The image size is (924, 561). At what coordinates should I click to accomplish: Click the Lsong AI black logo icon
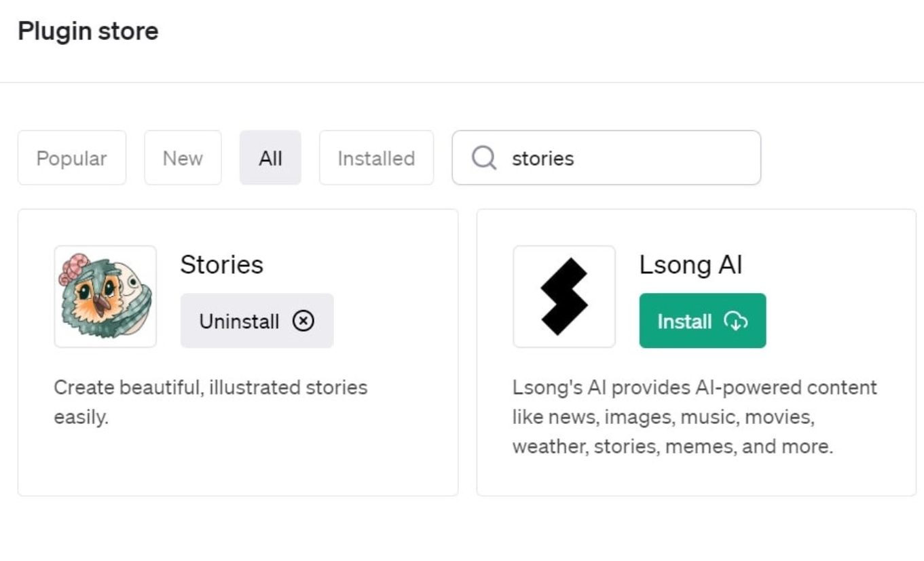pyautogui.click(x=563, y=296)
